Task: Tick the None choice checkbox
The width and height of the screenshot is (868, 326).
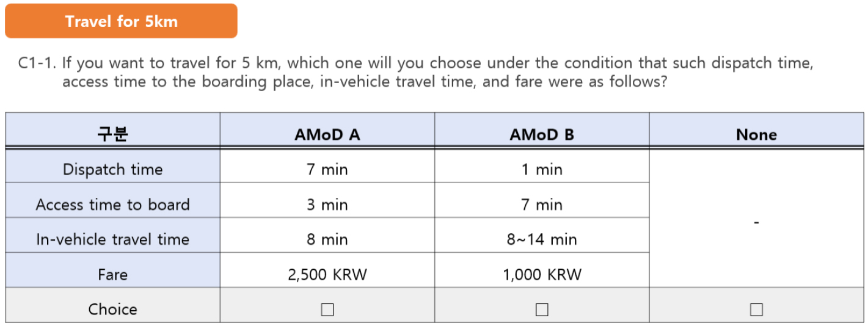Action: click(756, 310)
